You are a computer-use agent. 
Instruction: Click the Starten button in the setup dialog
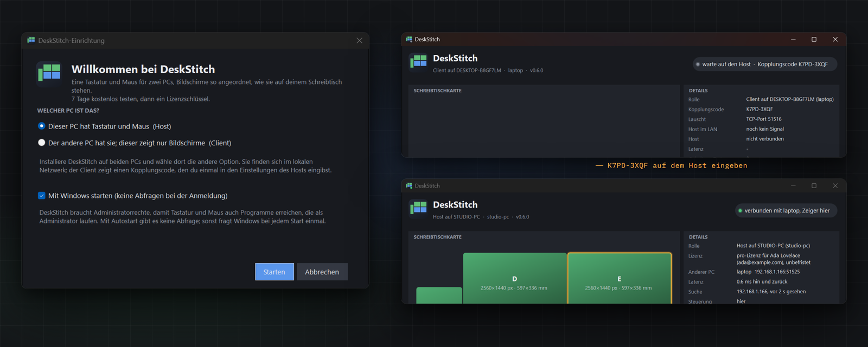pos(275,272)
